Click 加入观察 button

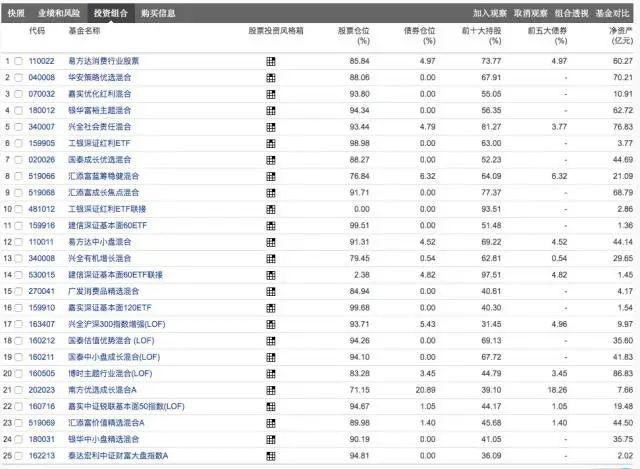(490, 13)
